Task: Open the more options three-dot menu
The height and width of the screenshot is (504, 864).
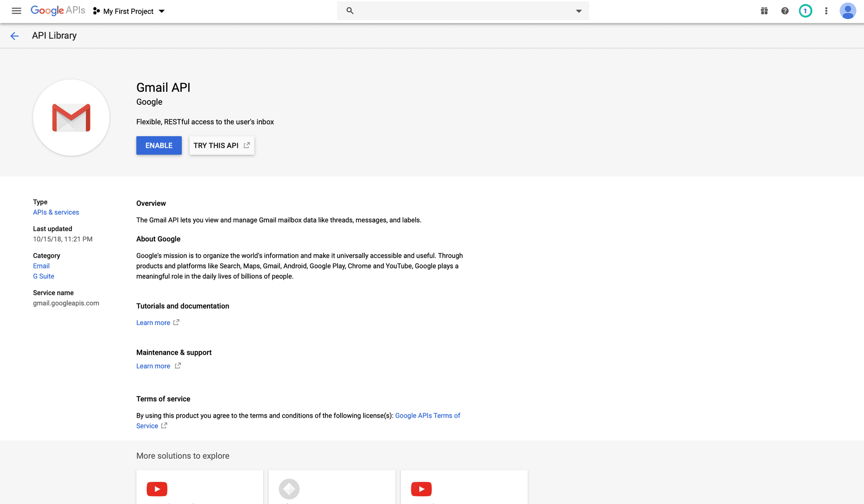Action: click(826, 11)
